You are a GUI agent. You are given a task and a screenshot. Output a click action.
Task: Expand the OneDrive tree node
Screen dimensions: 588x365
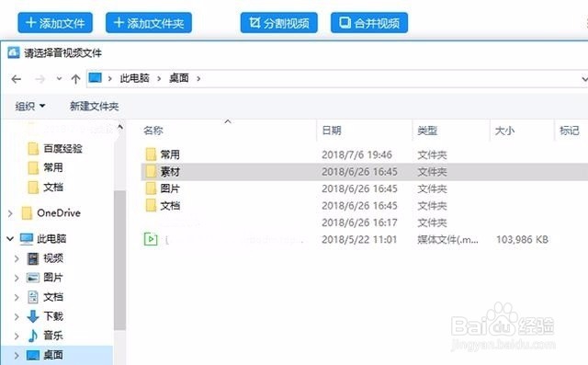[x=10, y=213]
